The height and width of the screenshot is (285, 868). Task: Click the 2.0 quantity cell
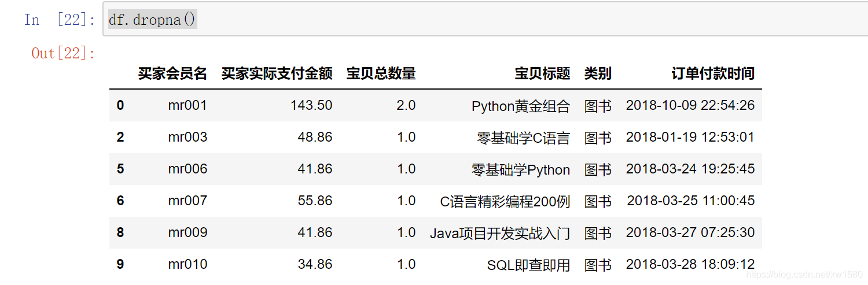[x=406, y=105]
